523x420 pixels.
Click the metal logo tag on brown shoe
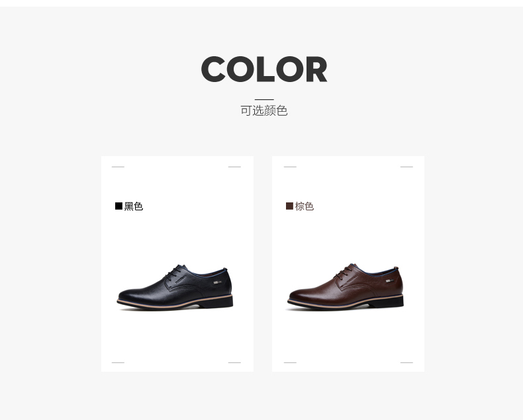click(x=389, y=281)
